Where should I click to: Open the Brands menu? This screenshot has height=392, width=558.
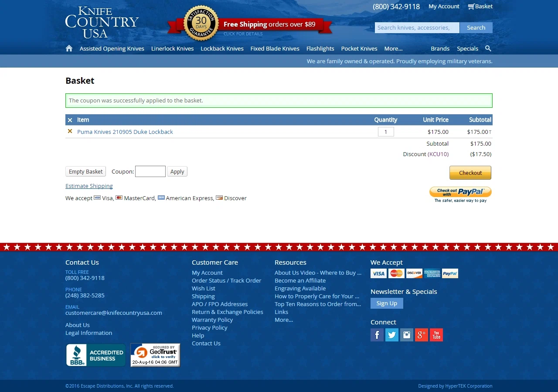[440, 48]
